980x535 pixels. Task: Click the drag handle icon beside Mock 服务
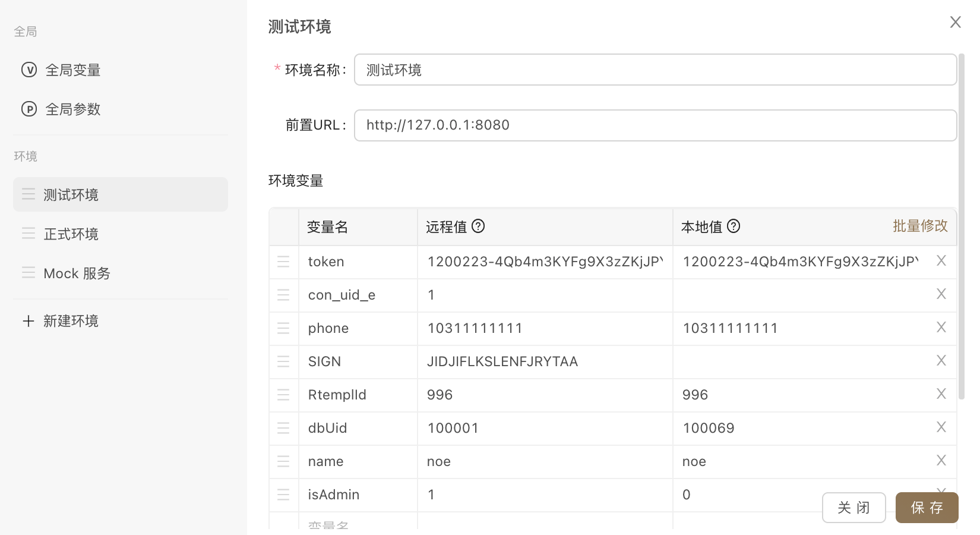click(29, 272)
